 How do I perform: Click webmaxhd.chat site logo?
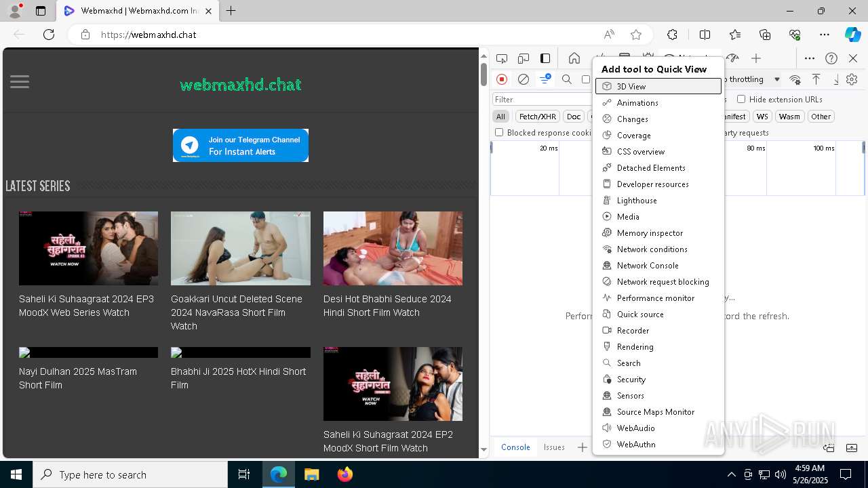pos(241,85)
